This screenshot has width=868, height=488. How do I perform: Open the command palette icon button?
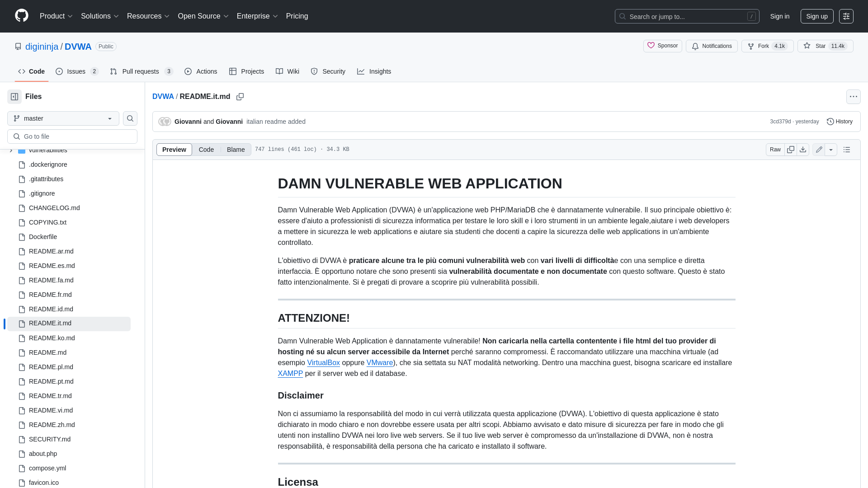point(846,16)
